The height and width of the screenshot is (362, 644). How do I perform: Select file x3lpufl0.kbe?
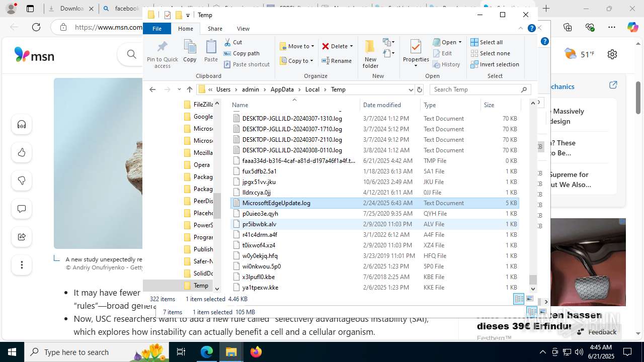[x=374, y=277]
